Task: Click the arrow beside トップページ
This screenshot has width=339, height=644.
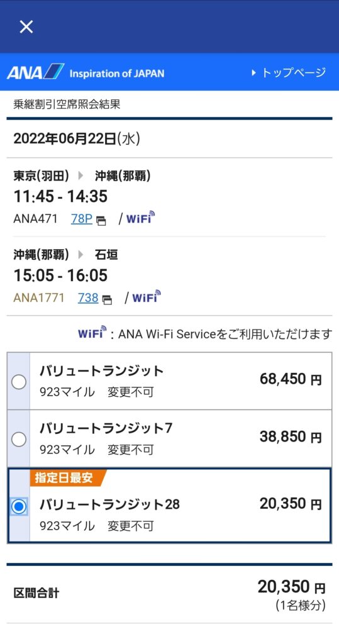Action: 253,73
